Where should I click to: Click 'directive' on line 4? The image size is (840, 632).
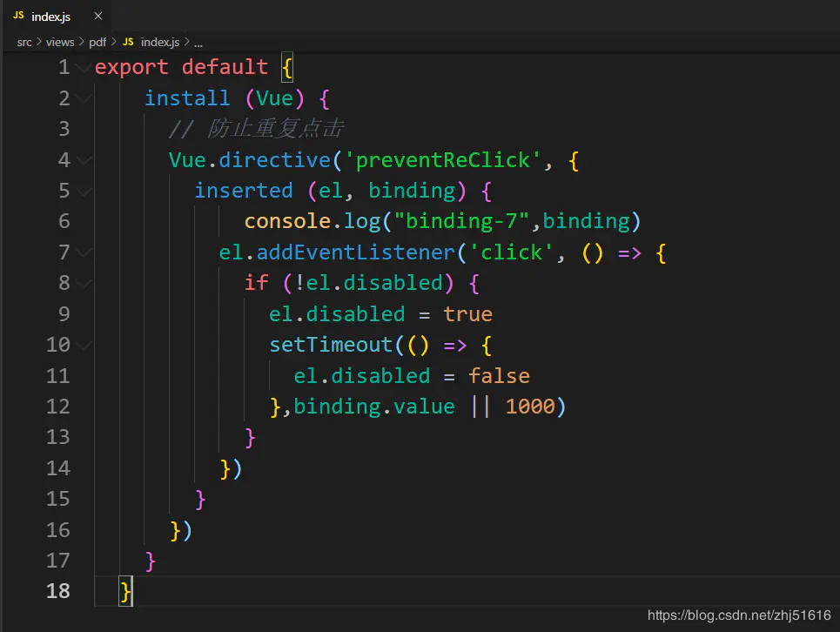click(x=275, y=160)
